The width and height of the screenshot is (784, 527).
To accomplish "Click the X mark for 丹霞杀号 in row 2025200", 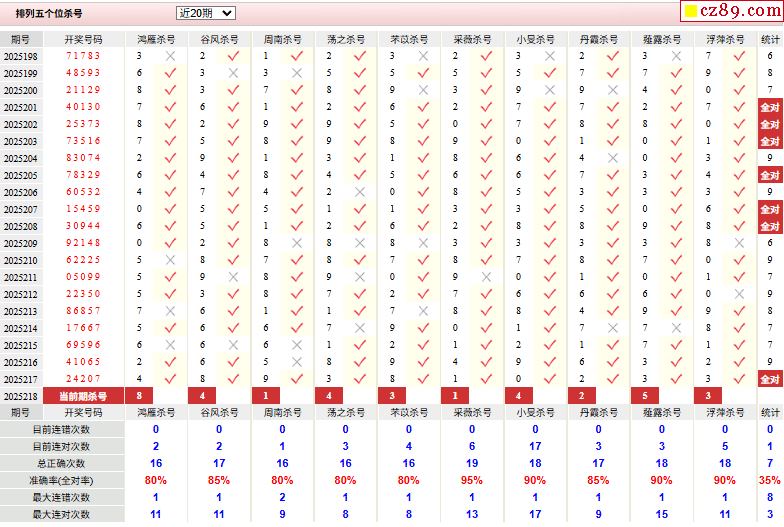I will tap(612, 90).
